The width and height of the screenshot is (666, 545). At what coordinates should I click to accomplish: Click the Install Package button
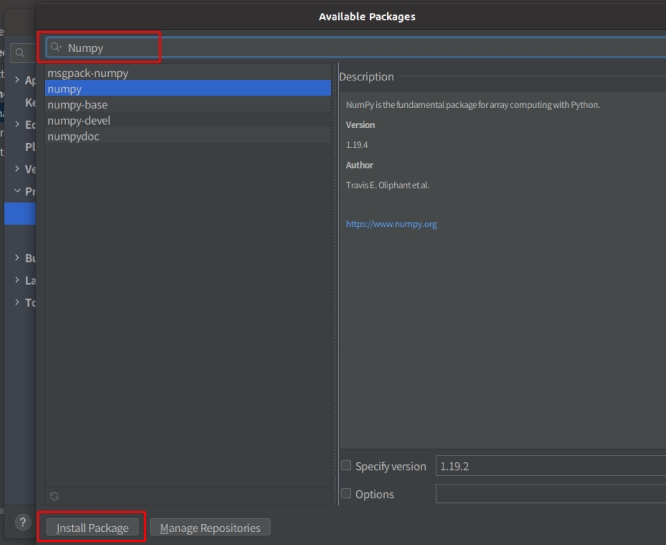92,528
